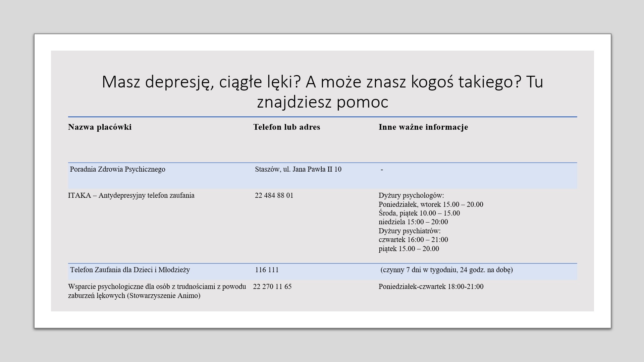
Task: Click phone number 22 270 11 65
Action: 272,287
